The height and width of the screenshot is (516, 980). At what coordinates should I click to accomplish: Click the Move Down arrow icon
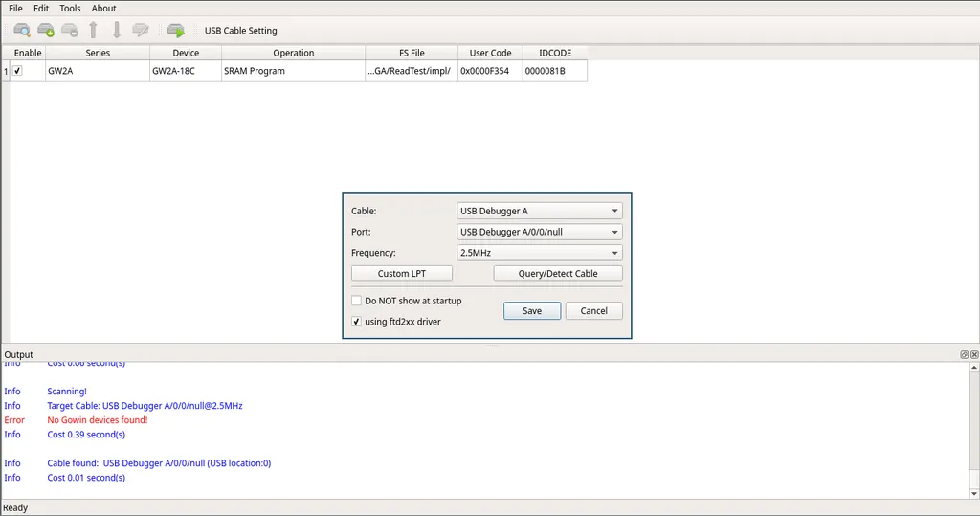tap(116, 30)
